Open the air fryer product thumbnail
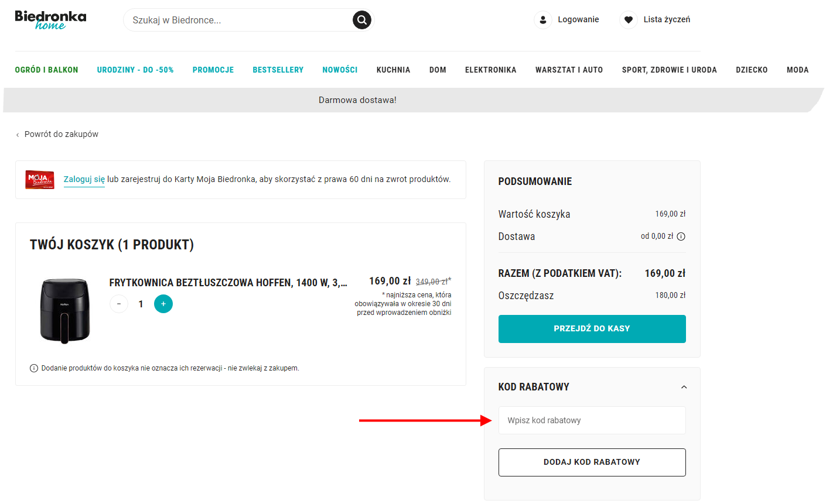 point(65,310)
